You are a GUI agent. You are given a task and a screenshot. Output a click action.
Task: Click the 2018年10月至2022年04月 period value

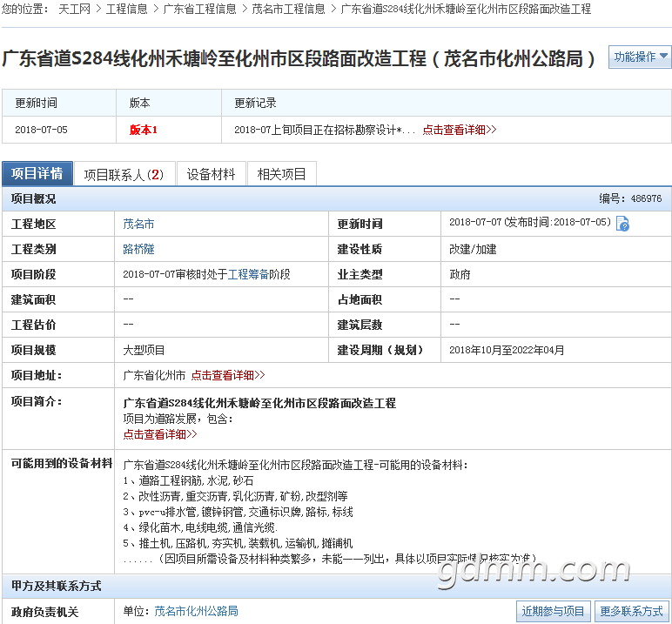click(507, 350)
